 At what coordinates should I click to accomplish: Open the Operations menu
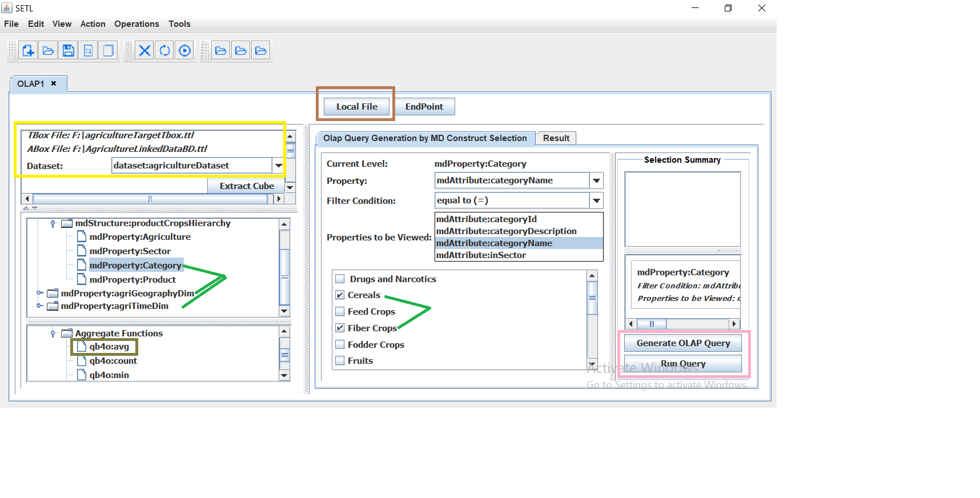[136, 24]
